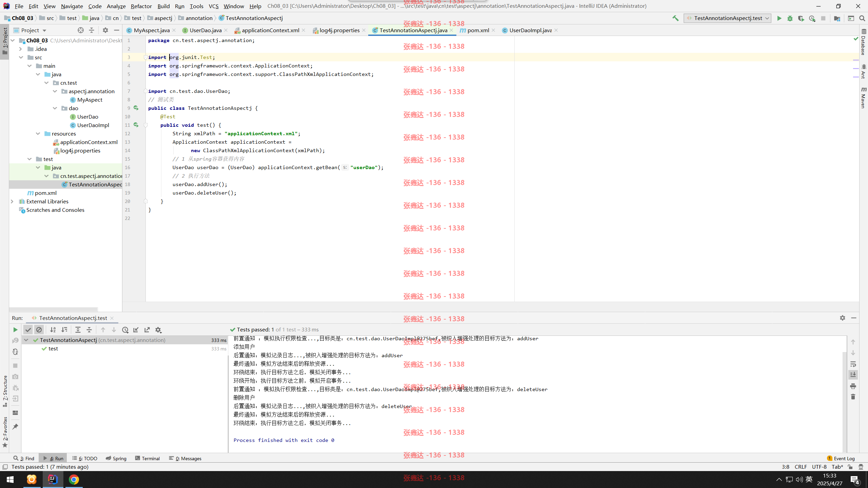Sort tests by duration icon
This screenshot has height=488, width=868.
click(x=64, y=330)
